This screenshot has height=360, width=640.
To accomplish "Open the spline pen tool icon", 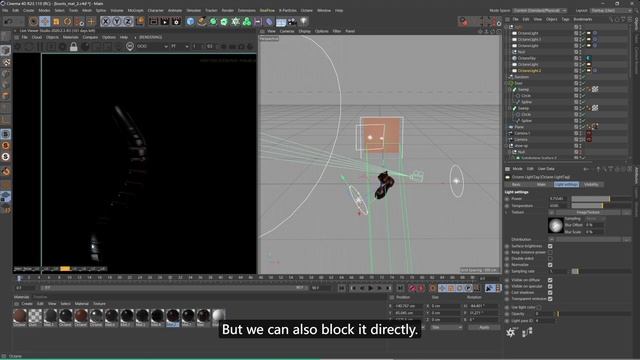I will (202, 21).
